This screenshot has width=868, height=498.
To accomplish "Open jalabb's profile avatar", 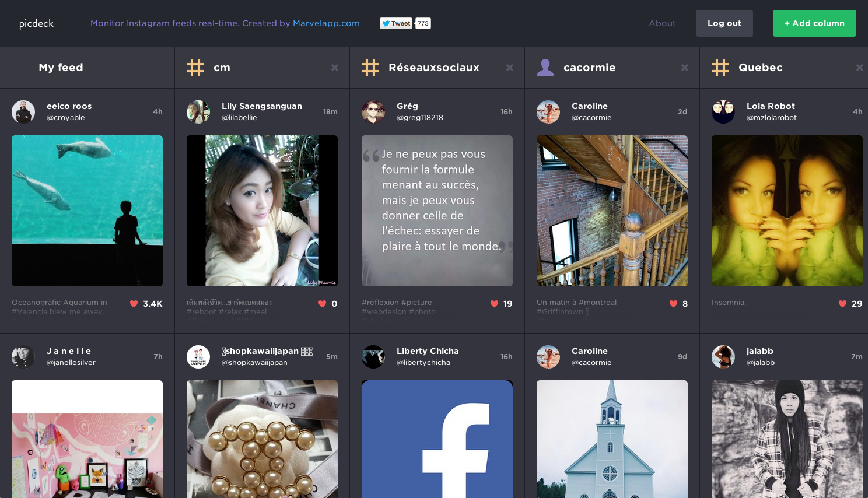I will tap(723, 357).
